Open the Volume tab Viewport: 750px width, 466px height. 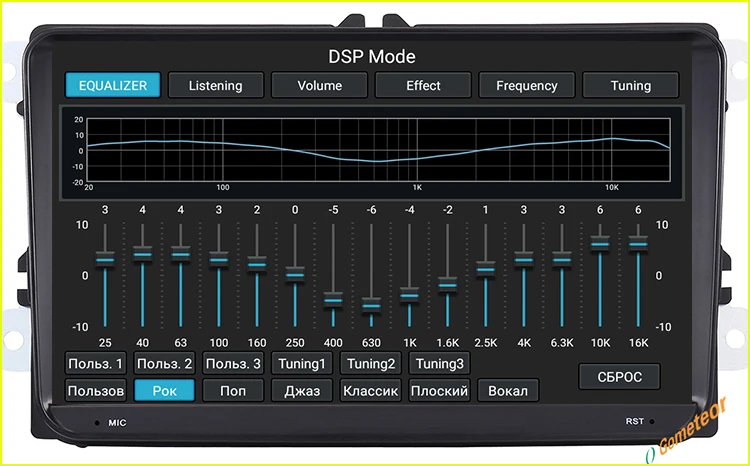320,85
